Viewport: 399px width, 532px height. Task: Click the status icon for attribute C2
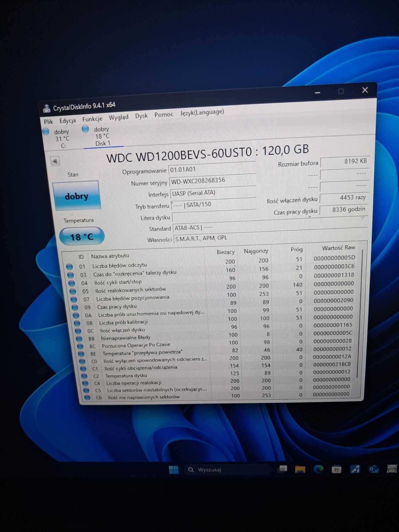point(84,376)
